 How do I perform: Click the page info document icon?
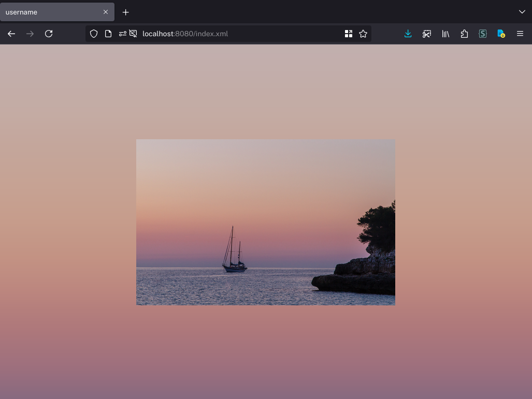point(108,34)
